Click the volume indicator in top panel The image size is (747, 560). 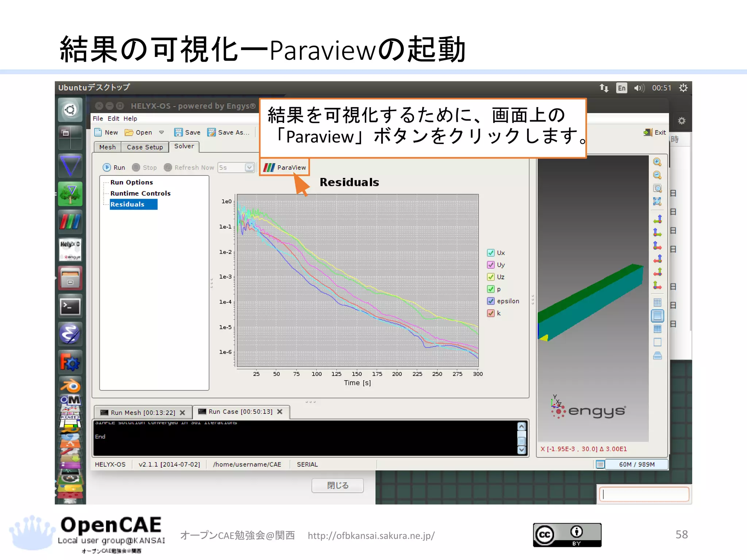[x=639, y=88]
